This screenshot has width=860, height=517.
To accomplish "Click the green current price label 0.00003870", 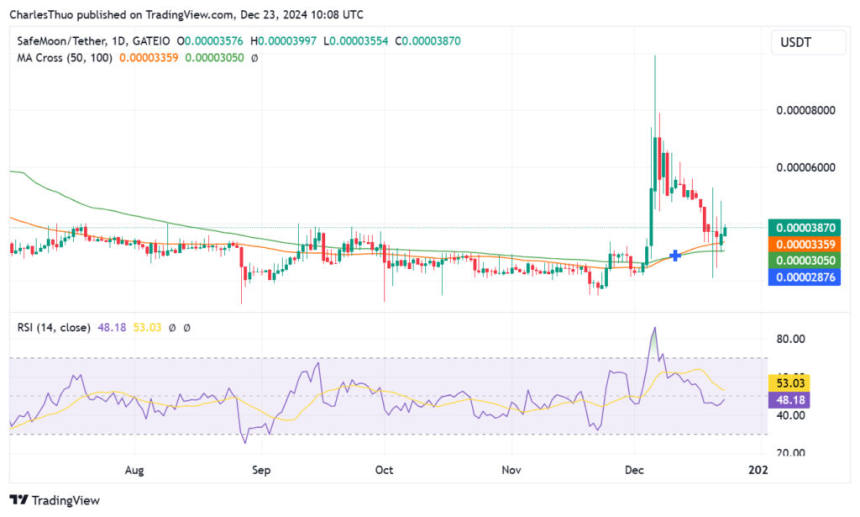I will point(807,228).
